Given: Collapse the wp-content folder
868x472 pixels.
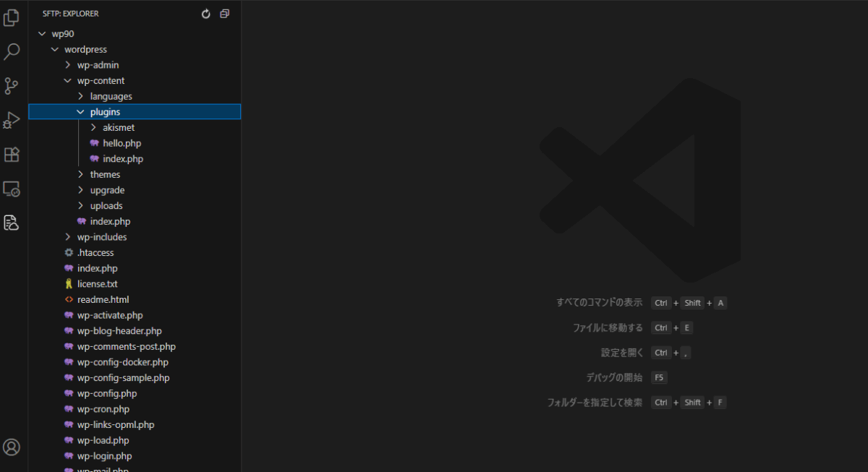Looking at the screenshot, I should pyautogui.click(x=68, y=81).
